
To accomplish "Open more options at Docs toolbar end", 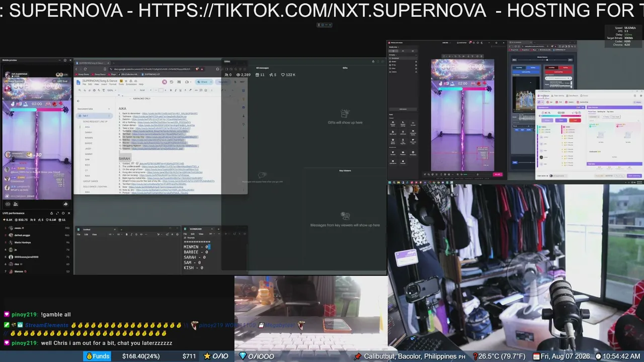I will coord(212,90).
